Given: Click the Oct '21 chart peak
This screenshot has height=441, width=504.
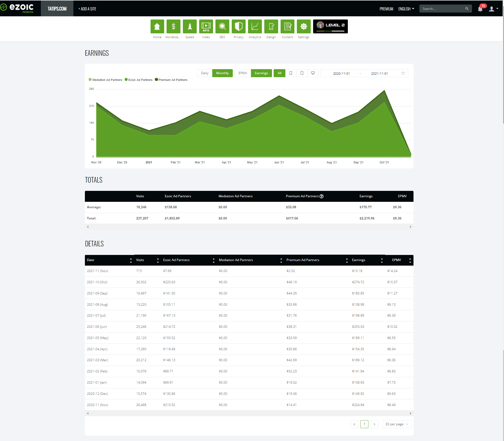Looking at the screenshot, I should tap(384, 90).
